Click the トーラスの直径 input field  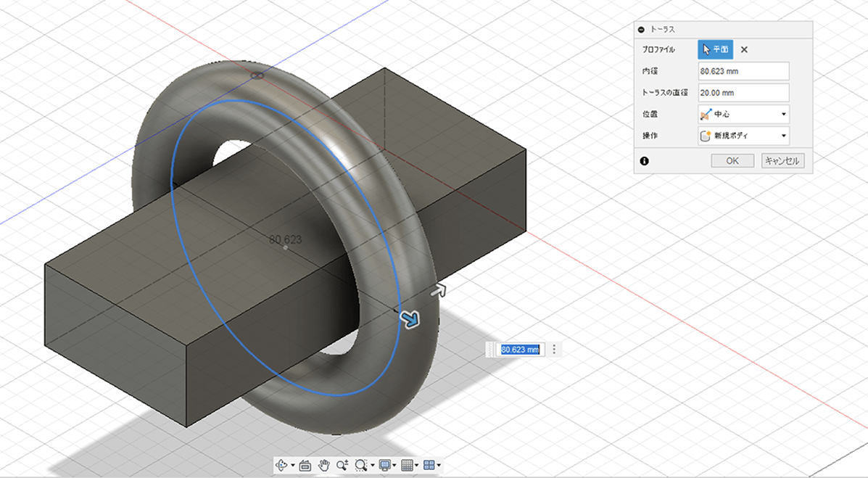[743, 93]
